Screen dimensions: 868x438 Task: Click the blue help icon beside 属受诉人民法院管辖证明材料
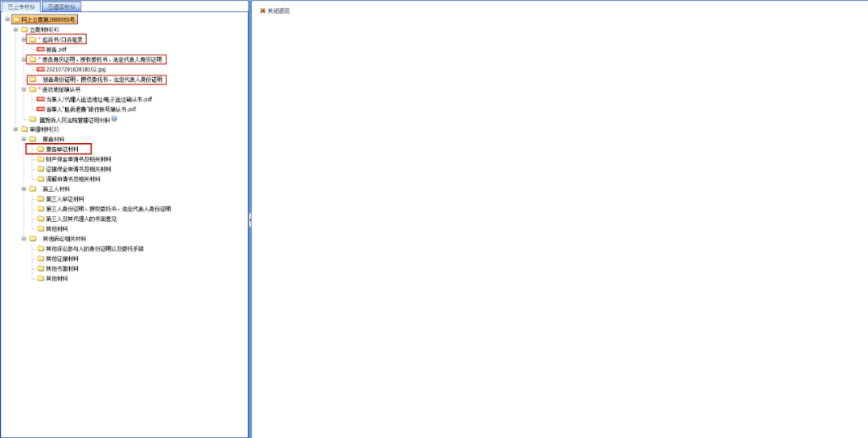(x=114, y=119)
